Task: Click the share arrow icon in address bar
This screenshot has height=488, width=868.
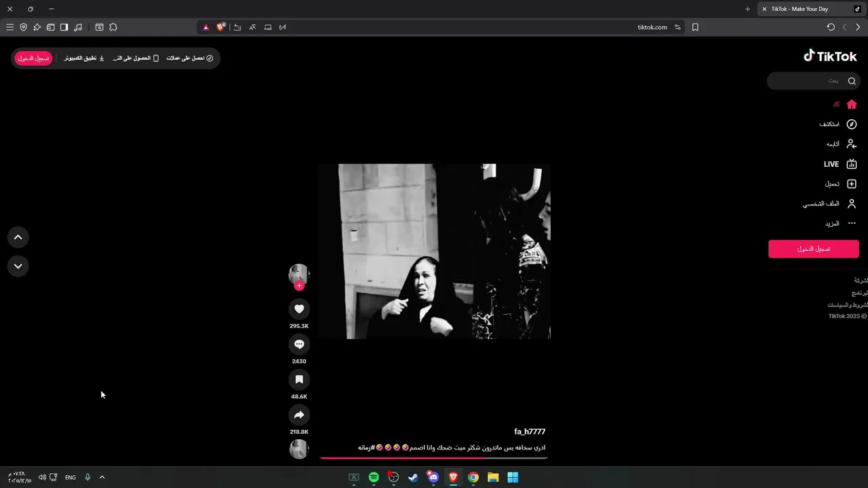Action: click(237, 27)
